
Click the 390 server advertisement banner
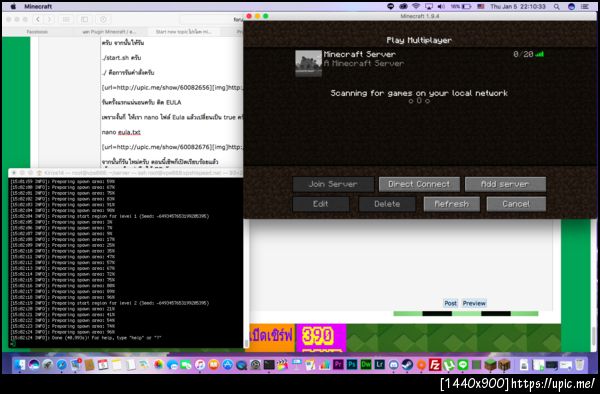pos(321,338)
